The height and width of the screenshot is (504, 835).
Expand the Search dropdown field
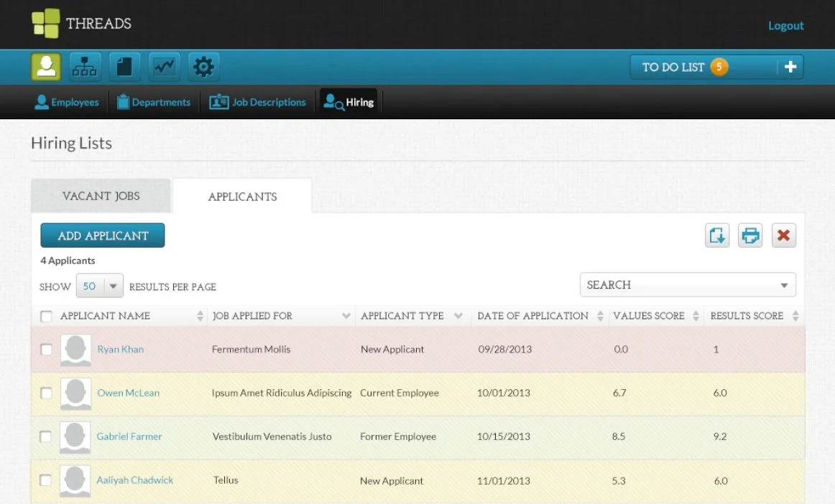pyautogui.click(x=688, y=285)
